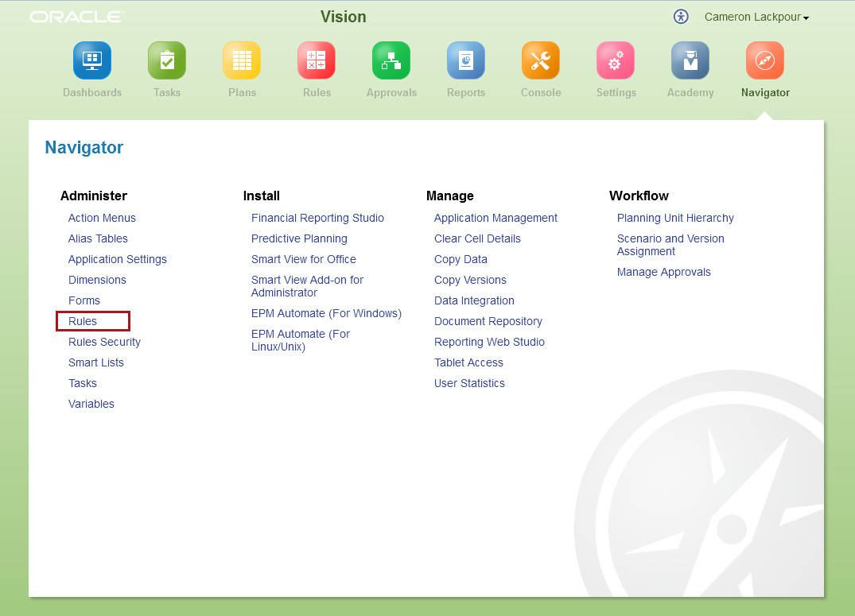Open User Statistics link
This screenshot has width=855, height=616.
[469, 383]
